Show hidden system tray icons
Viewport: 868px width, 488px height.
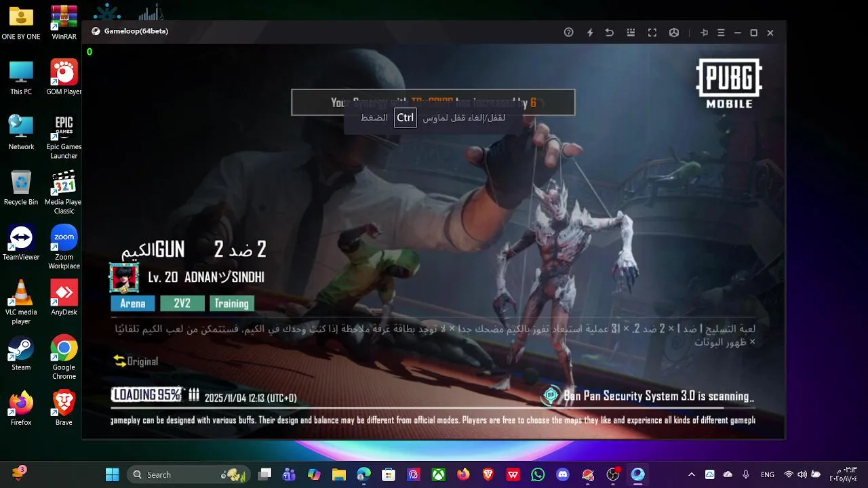[691, 474]
